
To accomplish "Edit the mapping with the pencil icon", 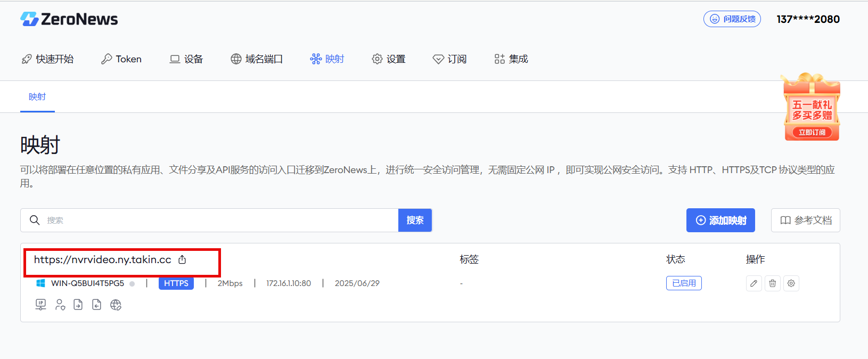I will [x=754, y=283].
